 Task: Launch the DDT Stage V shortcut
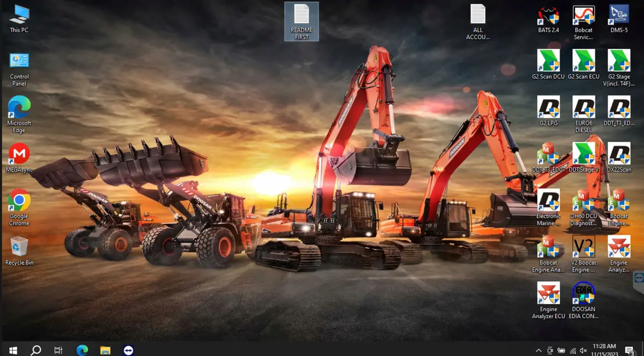coord(583,158)
